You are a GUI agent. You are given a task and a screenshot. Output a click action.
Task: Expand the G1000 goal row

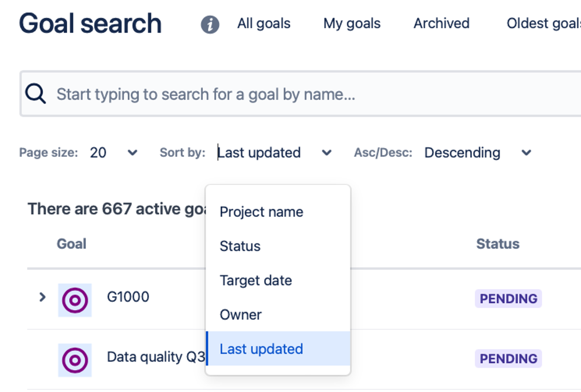(43, 297)
